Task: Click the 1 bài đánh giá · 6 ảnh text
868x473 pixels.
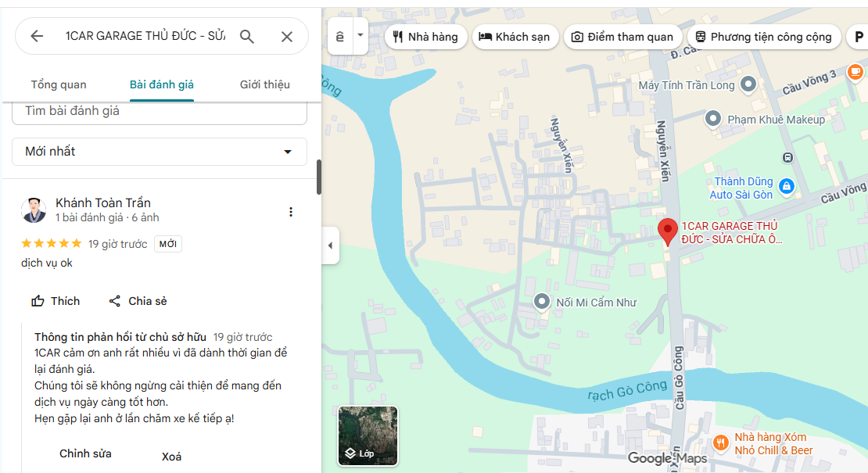Action: coord(107,217)
